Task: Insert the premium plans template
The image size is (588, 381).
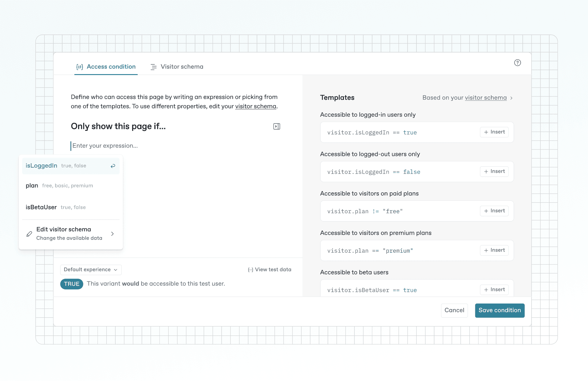Action: tap(494, 250)
